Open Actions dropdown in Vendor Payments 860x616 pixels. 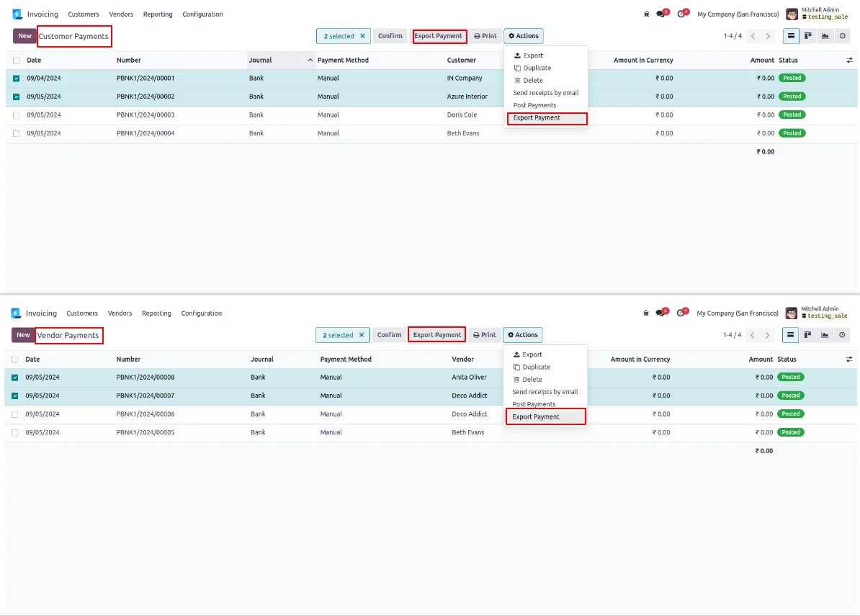pos(523,335)
